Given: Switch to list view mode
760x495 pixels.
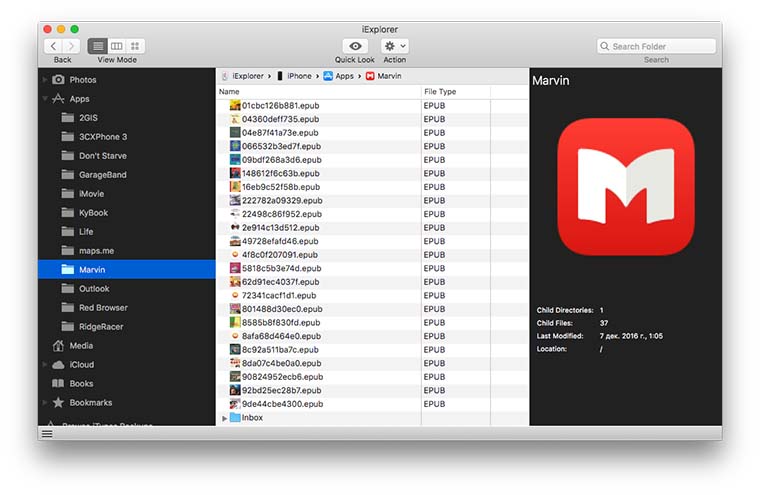Looking at the screenshot, I should tap(98, 46).
